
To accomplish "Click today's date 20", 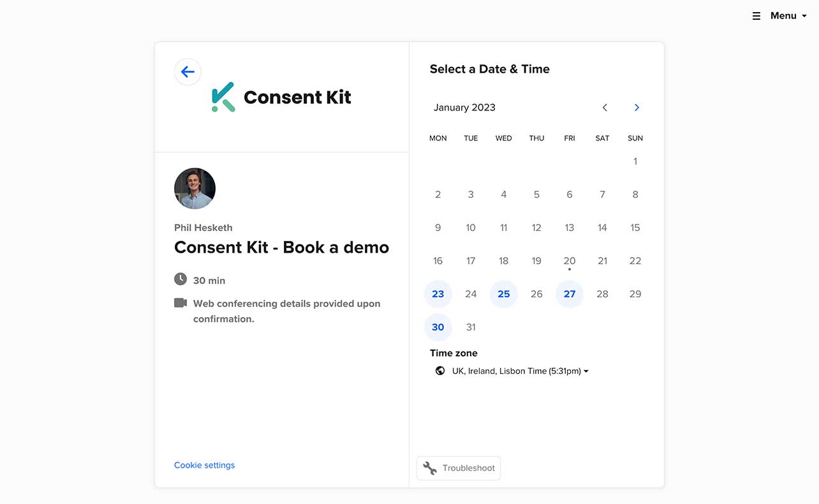I will (x=570, y=261).
